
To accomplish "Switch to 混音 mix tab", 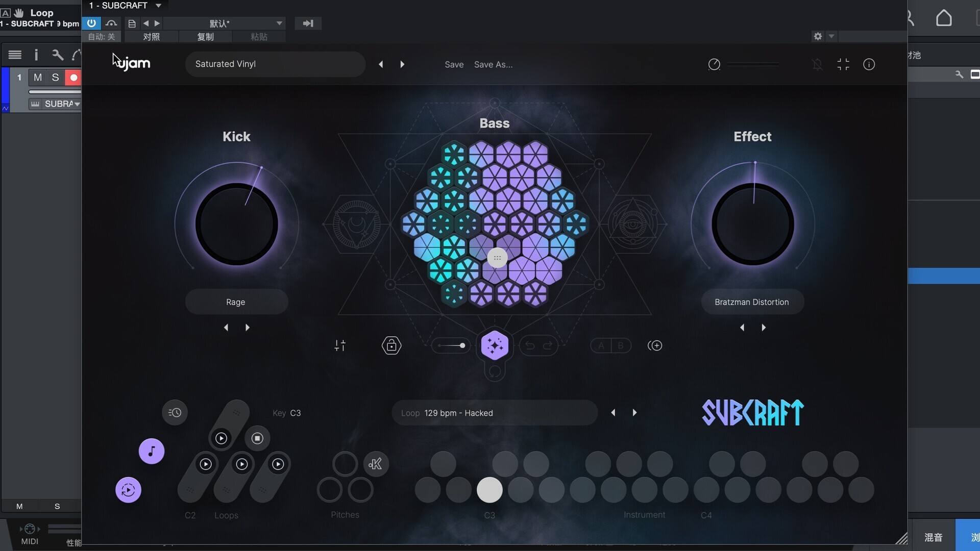I will tap(933, 537).
